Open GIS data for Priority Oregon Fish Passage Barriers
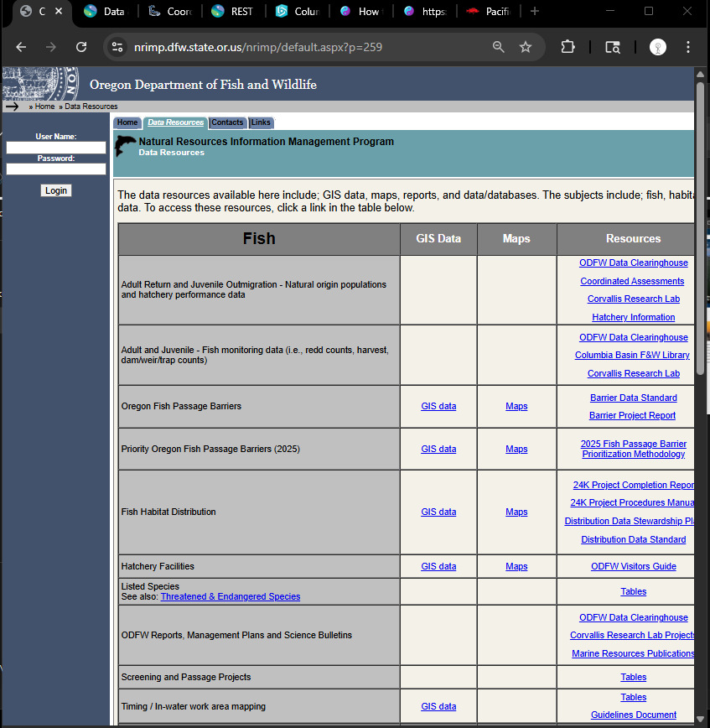Viewport: 710px width, 728px height. pos(438,449)
